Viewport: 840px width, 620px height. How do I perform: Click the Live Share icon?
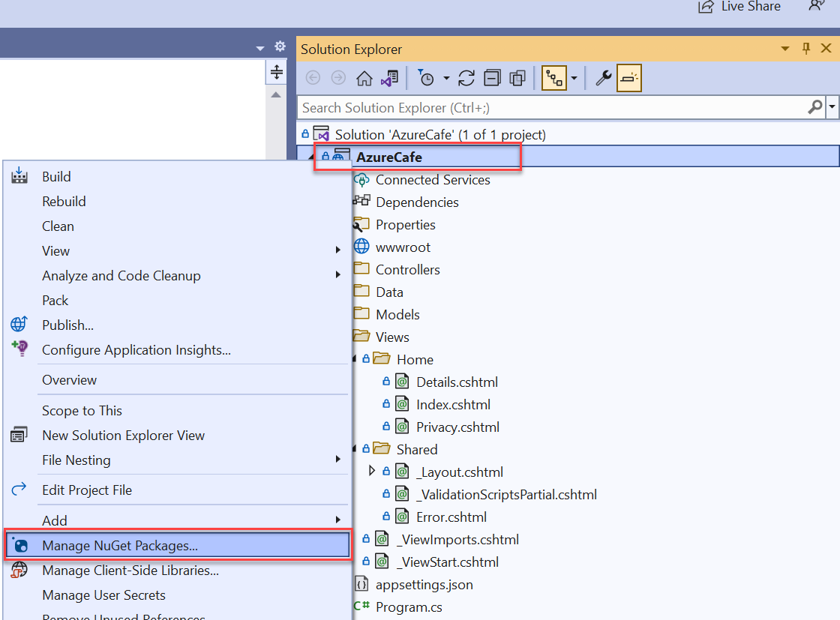tap(706, 6)
